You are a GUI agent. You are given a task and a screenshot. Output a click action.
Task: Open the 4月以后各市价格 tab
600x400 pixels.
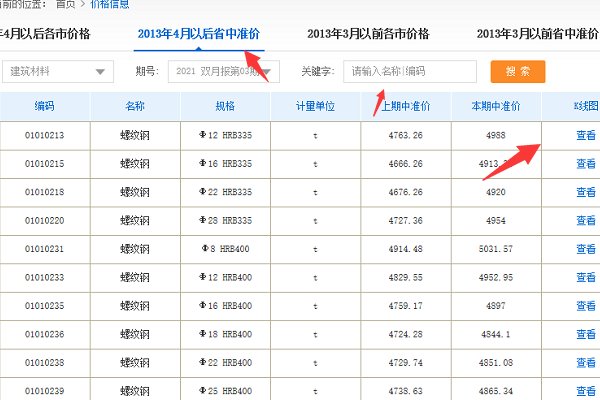point(45,34)
